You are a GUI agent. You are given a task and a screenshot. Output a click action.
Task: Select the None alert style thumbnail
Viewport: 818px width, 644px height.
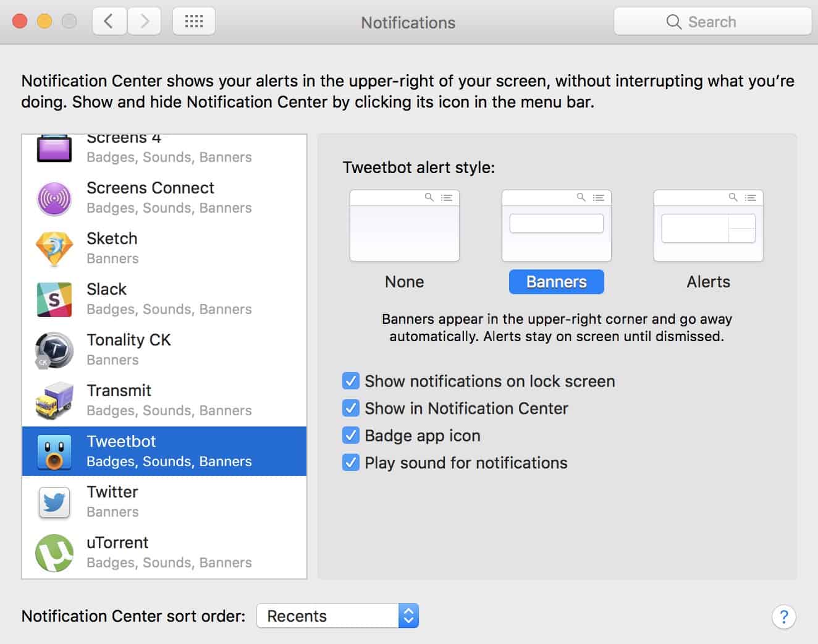(405, 226)
